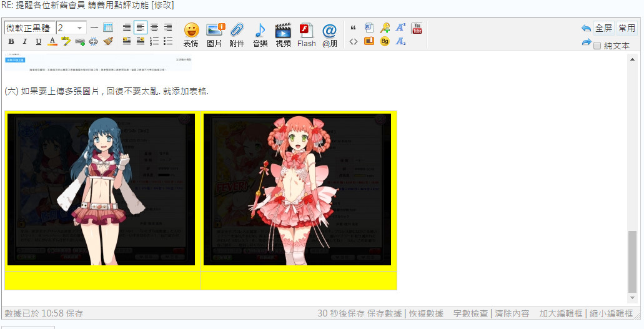Select the pink-haired girl image
The height and width of the screenshot is (329, 644).
tap(297, 189)
